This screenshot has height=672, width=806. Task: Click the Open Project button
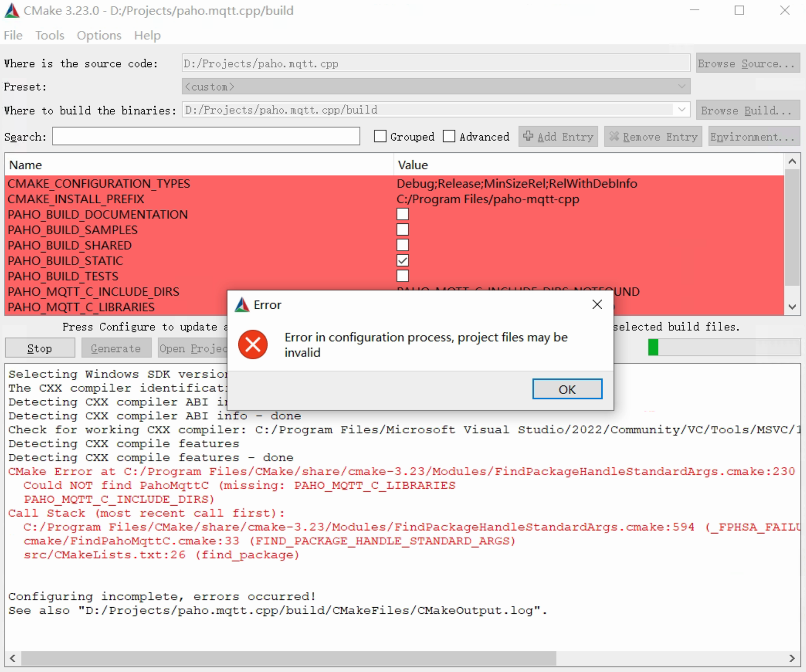tap(192, 348)
